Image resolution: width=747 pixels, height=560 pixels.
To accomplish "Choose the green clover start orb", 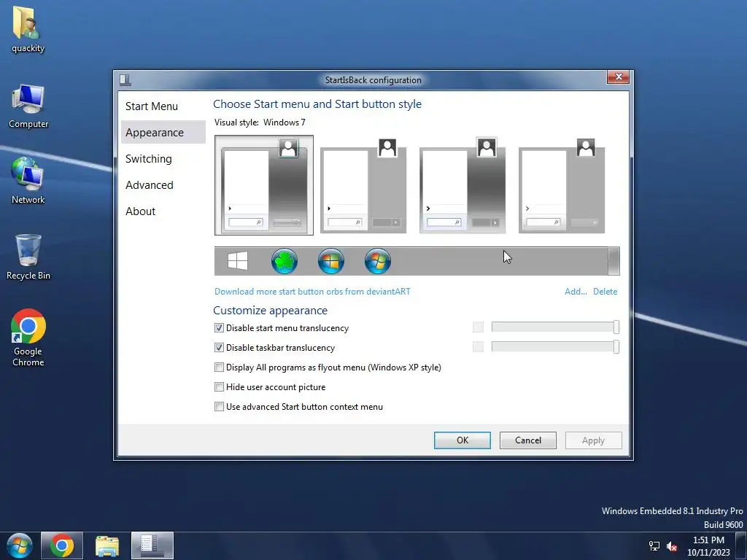I will [285, 261].
